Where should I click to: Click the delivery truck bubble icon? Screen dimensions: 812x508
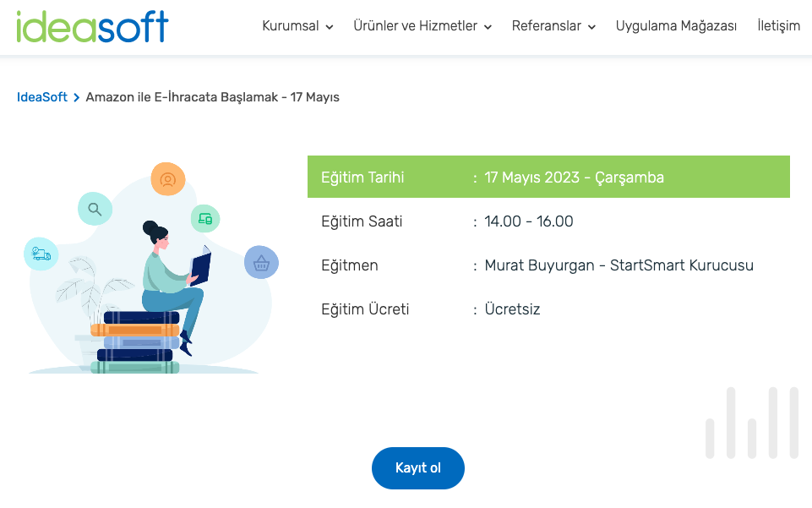click(41, 253)
